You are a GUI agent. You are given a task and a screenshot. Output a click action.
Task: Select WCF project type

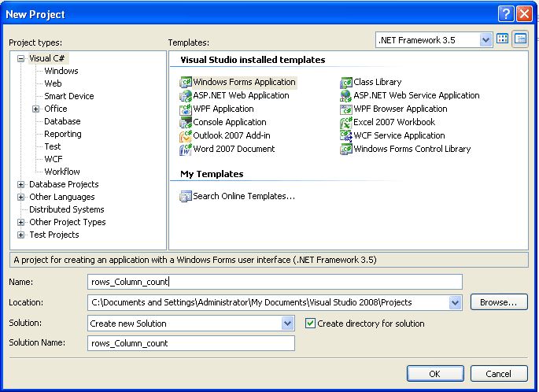point(54,159)
